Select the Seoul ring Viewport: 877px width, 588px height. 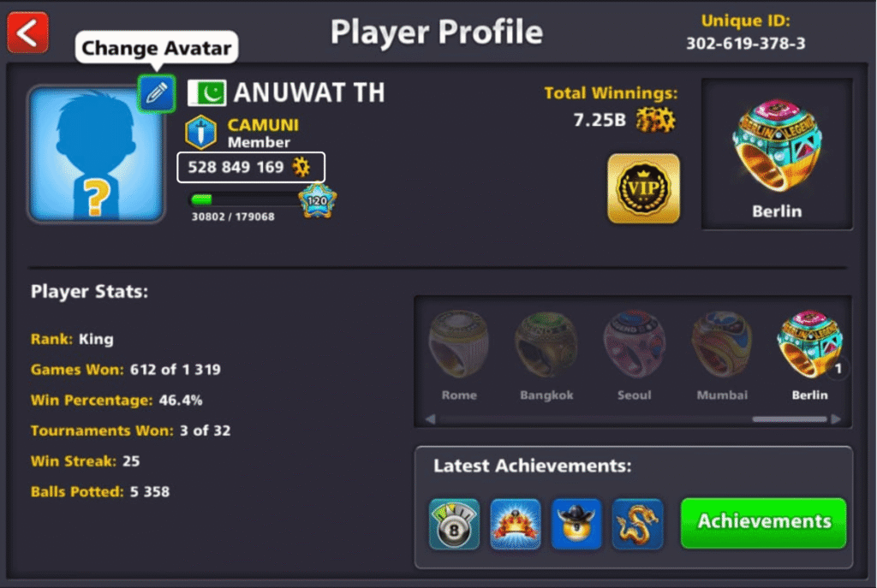coord(635,356)
